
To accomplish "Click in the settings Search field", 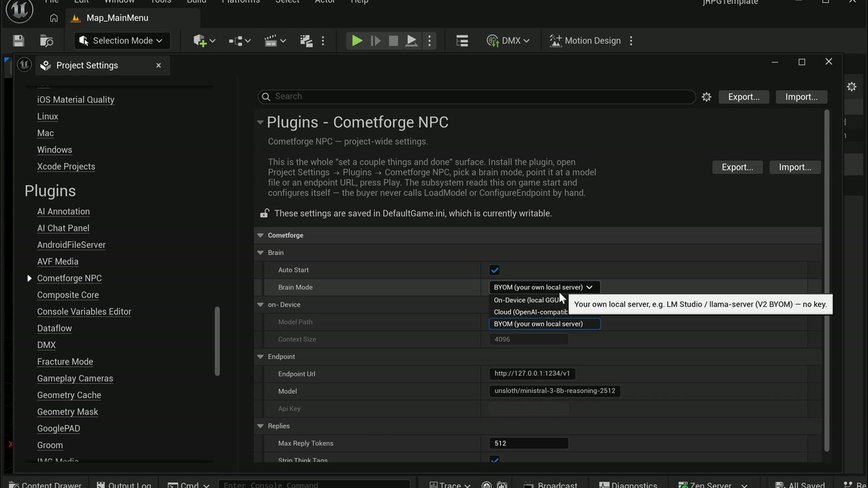I will coord(477,96).
